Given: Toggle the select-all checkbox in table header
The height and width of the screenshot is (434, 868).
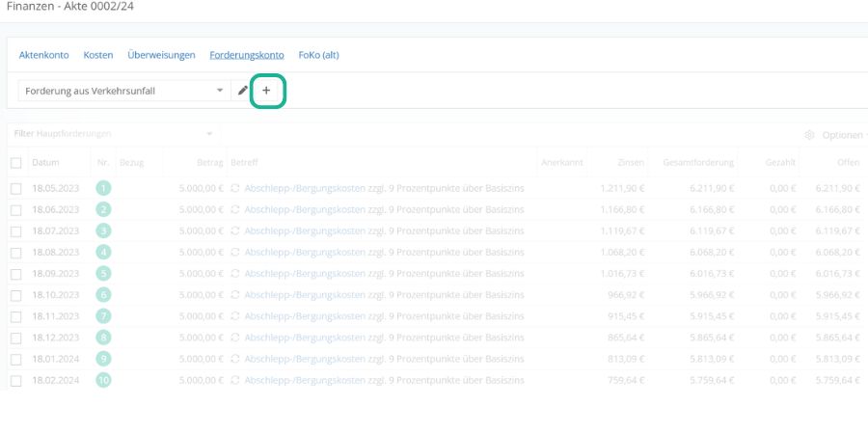Looking at the screenshot, I should point(15,163).
